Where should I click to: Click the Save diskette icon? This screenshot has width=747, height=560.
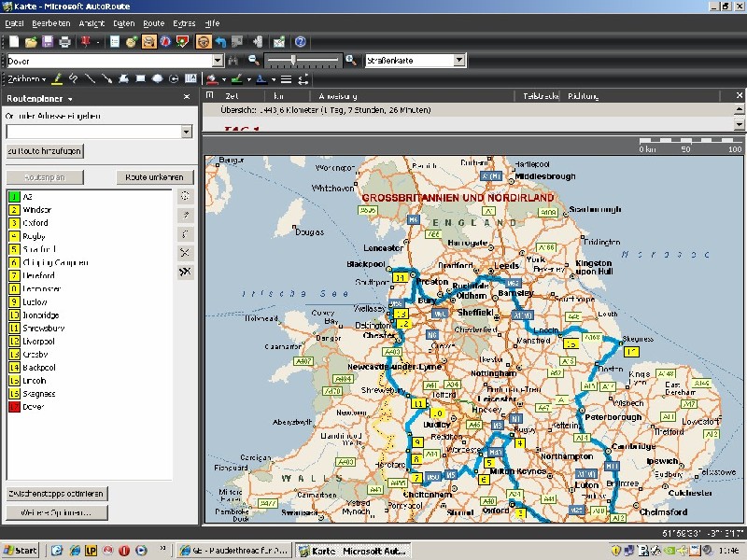point(48,42)
